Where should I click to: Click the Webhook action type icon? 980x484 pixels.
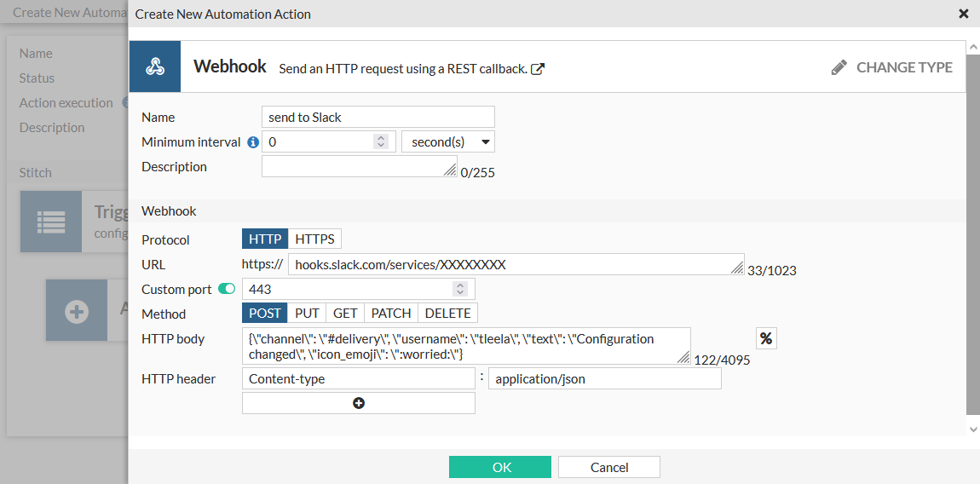click(155, 66)
